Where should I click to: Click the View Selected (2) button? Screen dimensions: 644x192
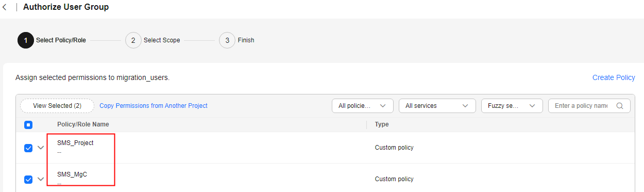point(57,106)
